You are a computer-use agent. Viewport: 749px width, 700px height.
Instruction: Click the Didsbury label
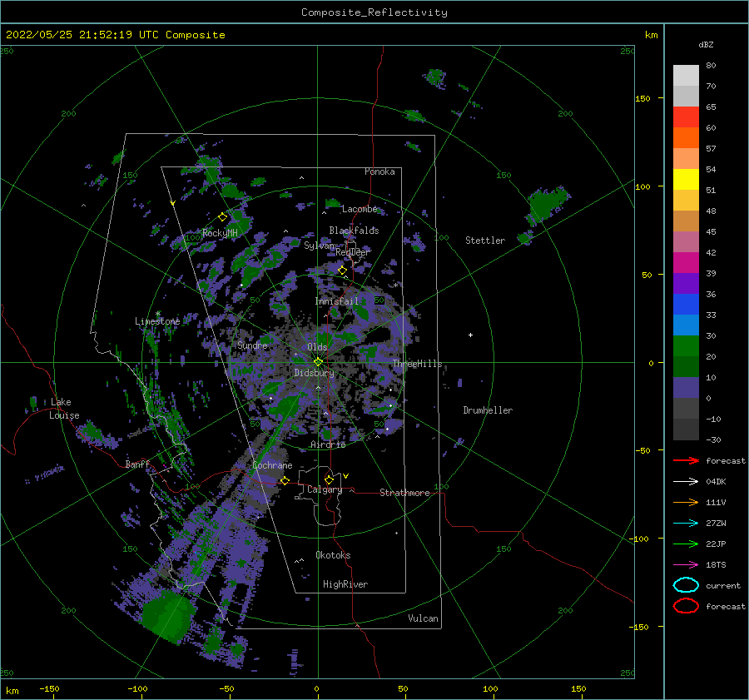tap(314, 373)
